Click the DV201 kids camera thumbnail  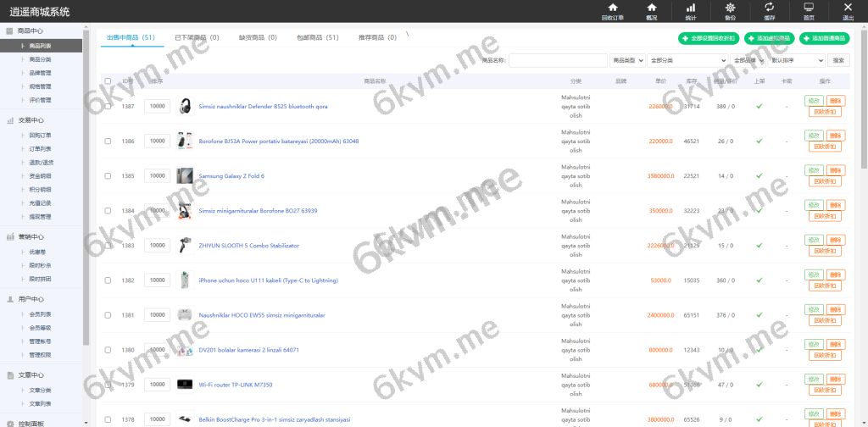[x=185, y=350]
